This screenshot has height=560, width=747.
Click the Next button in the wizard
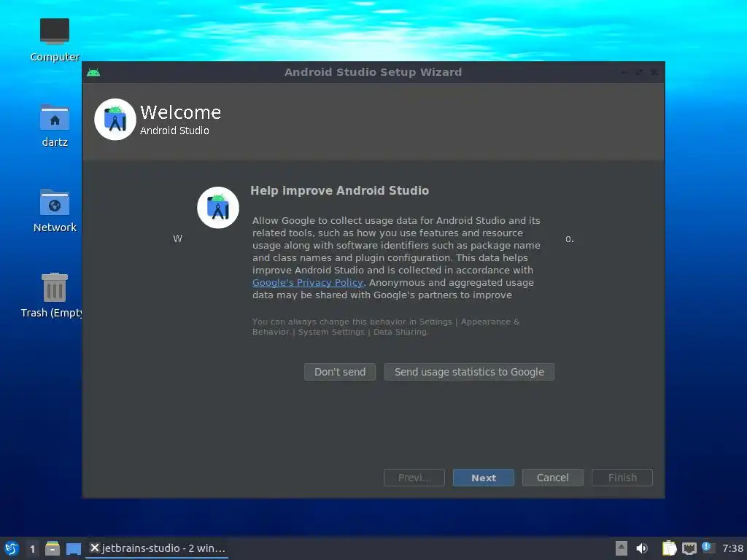tap(483, 478)
